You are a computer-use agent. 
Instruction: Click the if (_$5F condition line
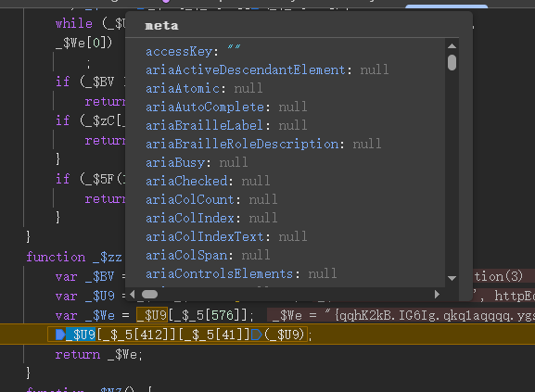pos(90,179)
